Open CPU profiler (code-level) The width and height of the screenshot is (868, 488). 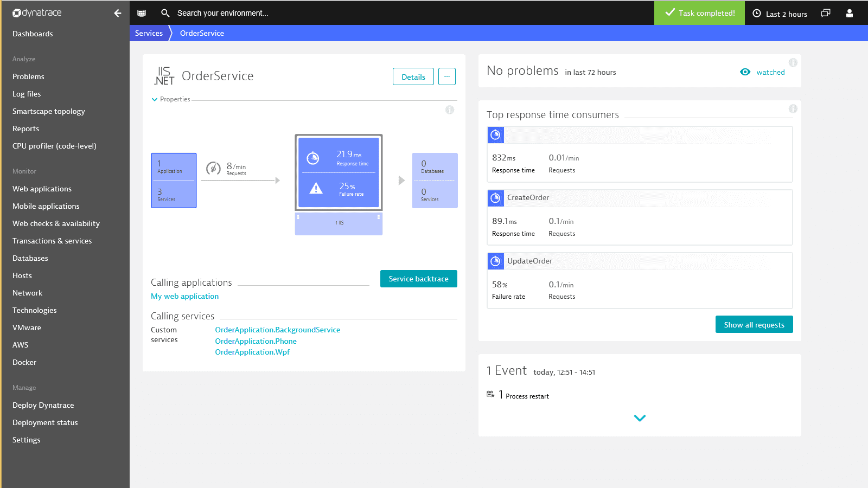(x=54, y=146)
